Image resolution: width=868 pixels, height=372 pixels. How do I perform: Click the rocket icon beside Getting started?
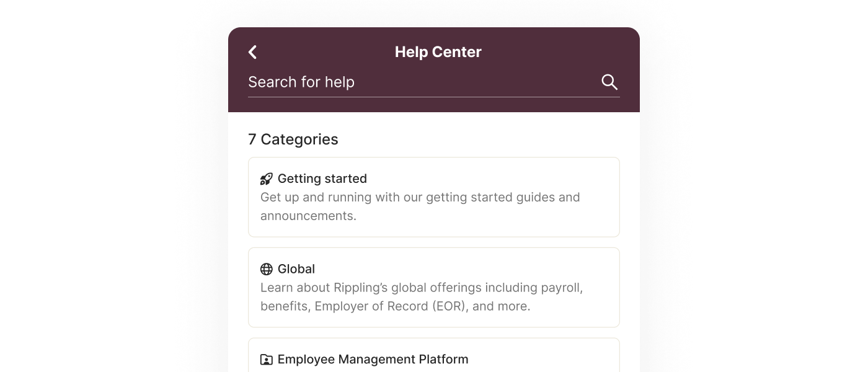tap(266, 179)
